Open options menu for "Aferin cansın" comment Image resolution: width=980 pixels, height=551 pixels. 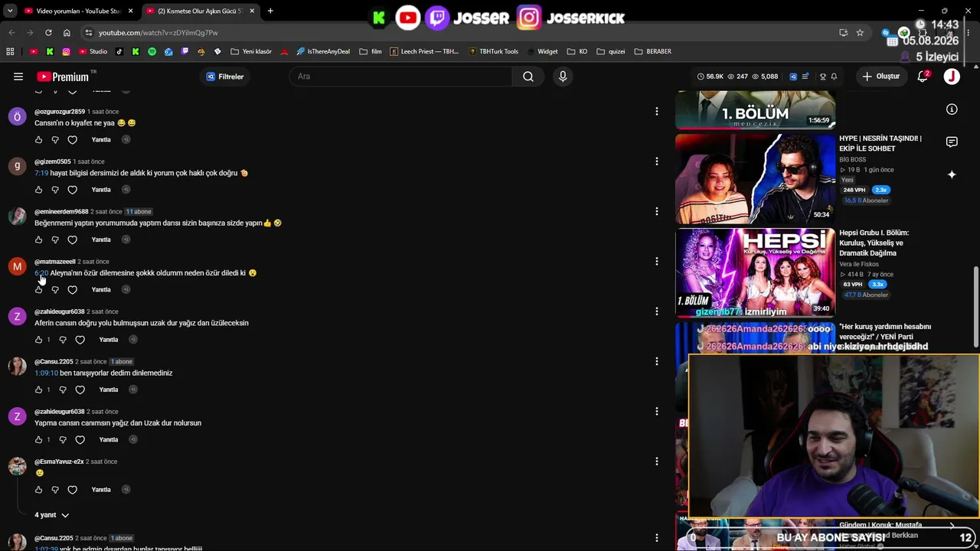pyautogui.click(x=656, y=311)
